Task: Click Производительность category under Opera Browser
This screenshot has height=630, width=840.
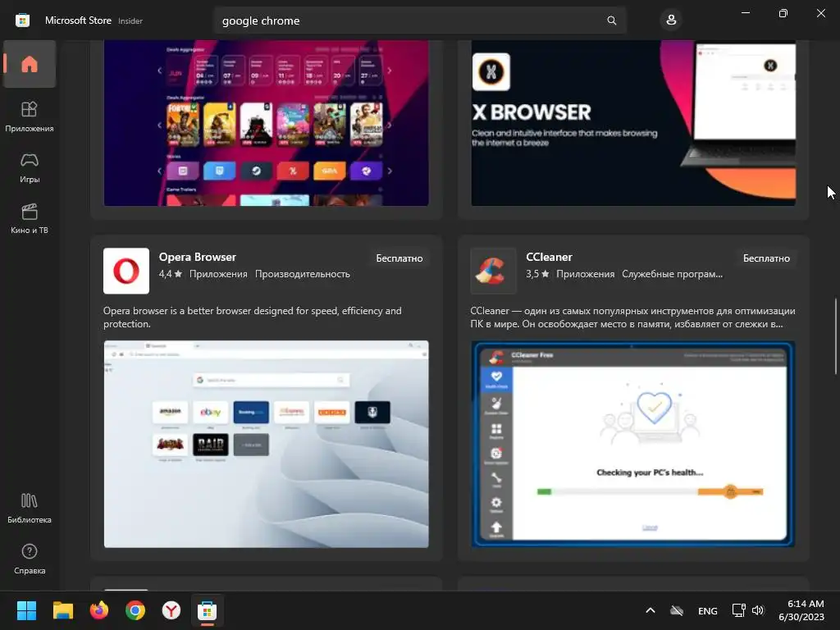Action: pyautogui.click(x=302, y=274)
